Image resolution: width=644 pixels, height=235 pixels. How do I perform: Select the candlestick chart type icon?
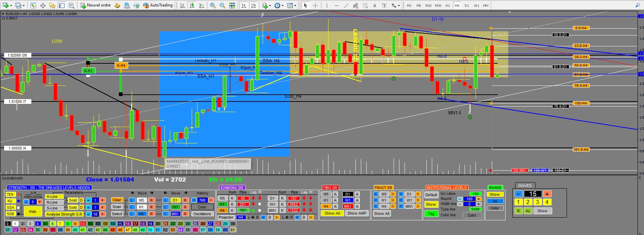click(x=192, y=5)
